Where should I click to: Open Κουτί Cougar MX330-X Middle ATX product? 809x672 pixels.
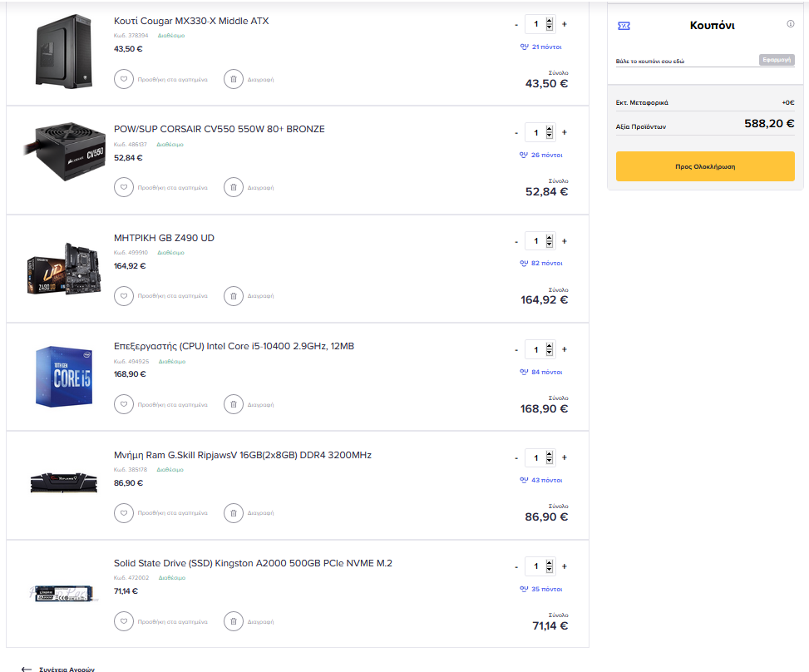[191, 21]
